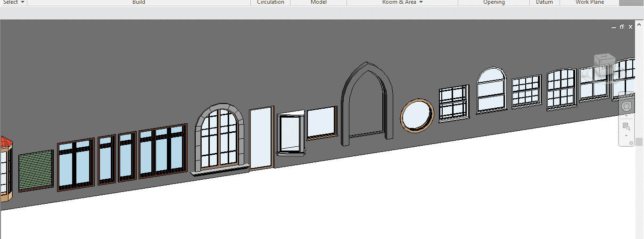Activate the Zoom Region tool on navigation bar

[x=626, y=126]
